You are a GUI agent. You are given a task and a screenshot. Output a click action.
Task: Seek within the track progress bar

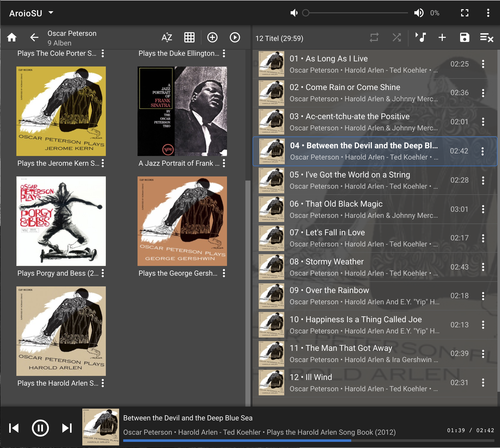[309, 441]
